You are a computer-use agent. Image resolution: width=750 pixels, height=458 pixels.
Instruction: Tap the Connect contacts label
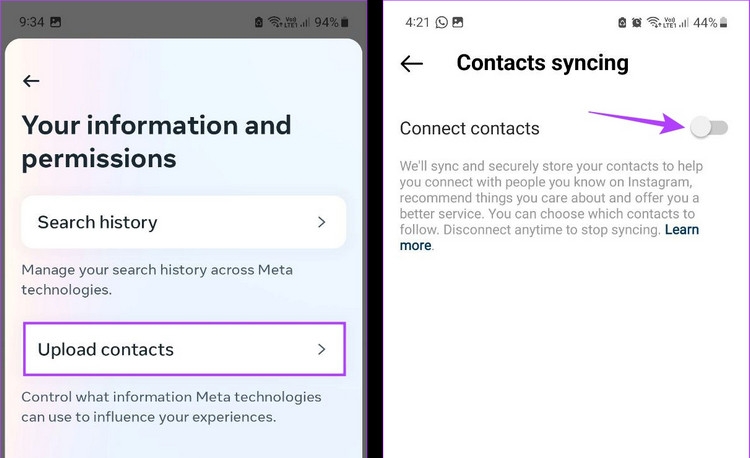(469, 128)
